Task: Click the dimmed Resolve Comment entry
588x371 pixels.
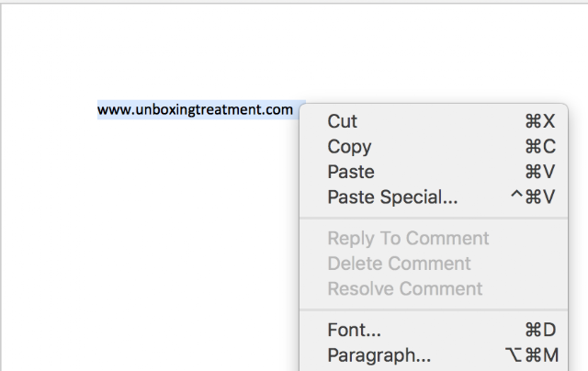Action: [x=434, y=288]
